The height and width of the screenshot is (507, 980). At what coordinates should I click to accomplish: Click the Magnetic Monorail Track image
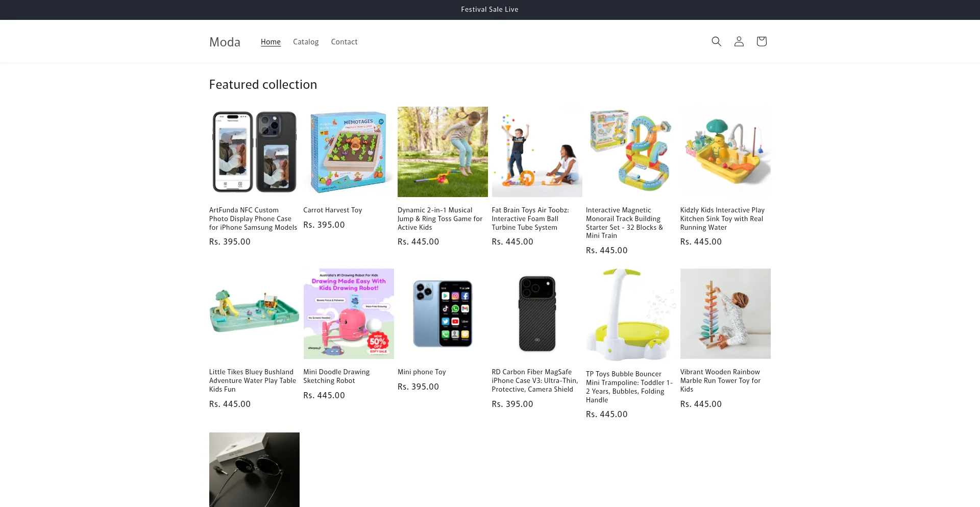(x=631, y=152)
